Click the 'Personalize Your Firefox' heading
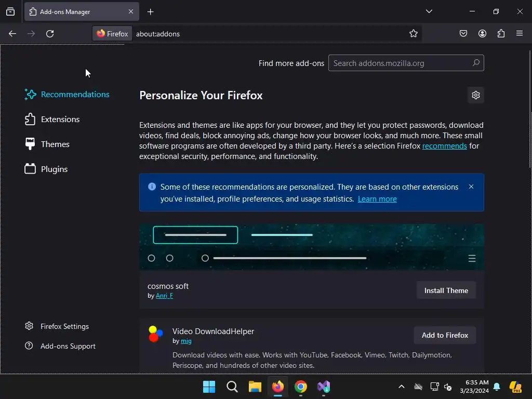Image resolution: width=532 pixels, height=399 pixels. click(201, 96)
